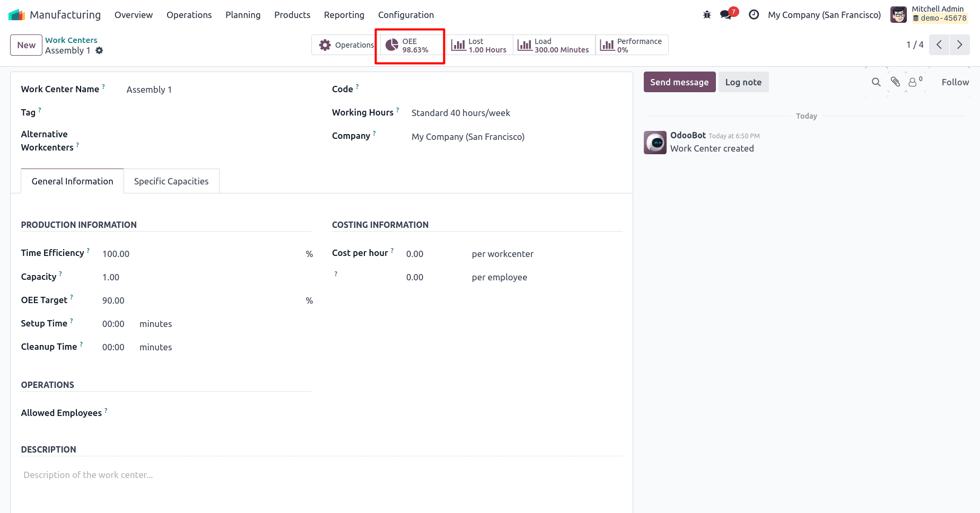Open Discuss messages icon showing 7 notifications
980x513 pixels.
[726, 14]
